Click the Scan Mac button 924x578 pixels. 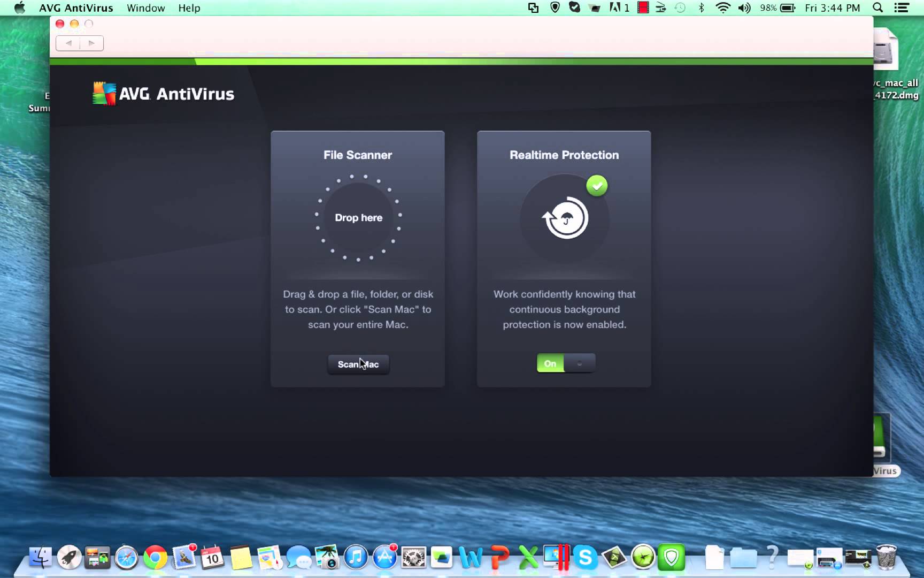click(358, 364)
